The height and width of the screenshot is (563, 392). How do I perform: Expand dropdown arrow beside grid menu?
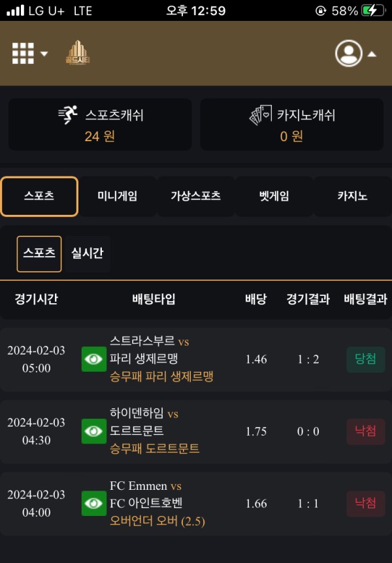click(x=44, y=54)
